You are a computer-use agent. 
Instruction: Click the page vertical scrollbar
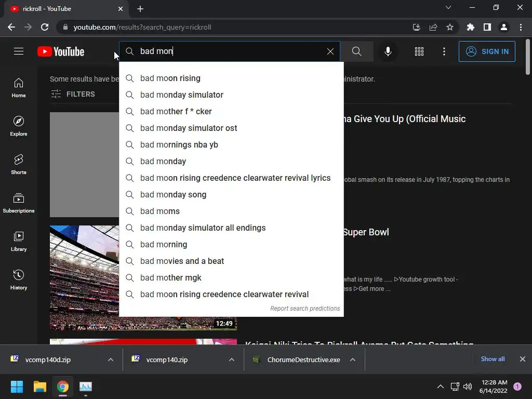[528, 57]
